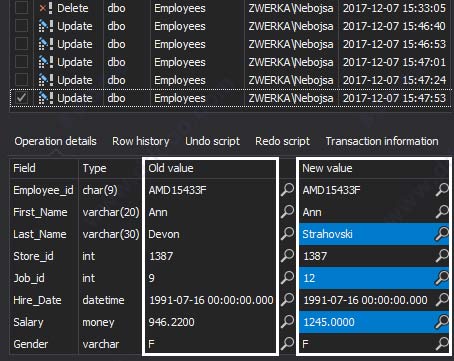
Task: Click the Employee_id field name cell
Action: tap(44, 190)
